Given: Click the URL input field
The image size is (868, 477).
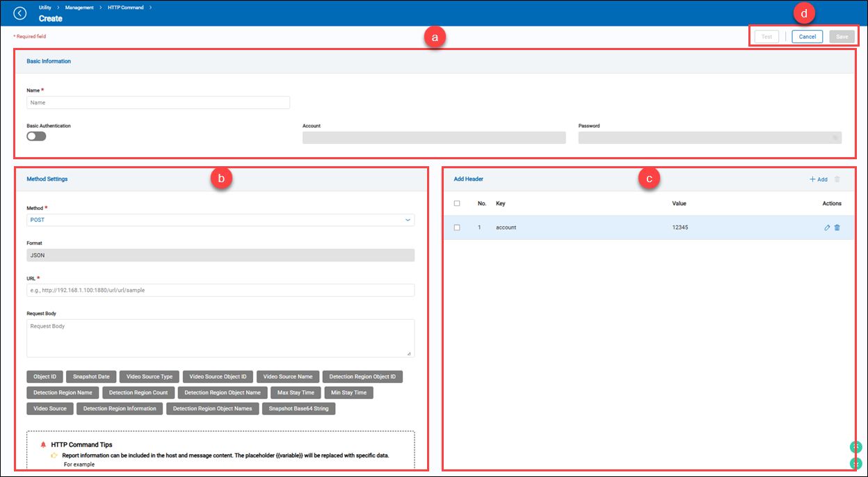Looking at the screenshot, I should click(x=220, y=290).
